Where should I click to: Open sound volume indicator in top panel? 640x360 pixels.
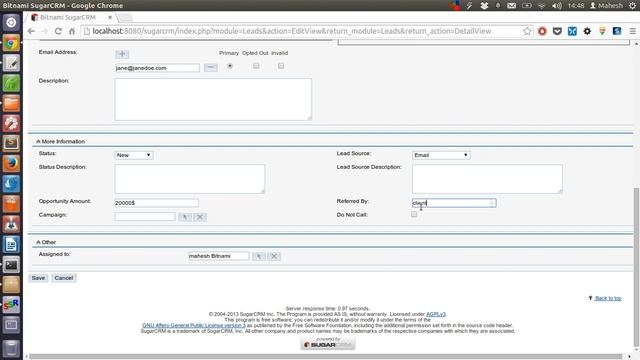[x=557, y=6]
